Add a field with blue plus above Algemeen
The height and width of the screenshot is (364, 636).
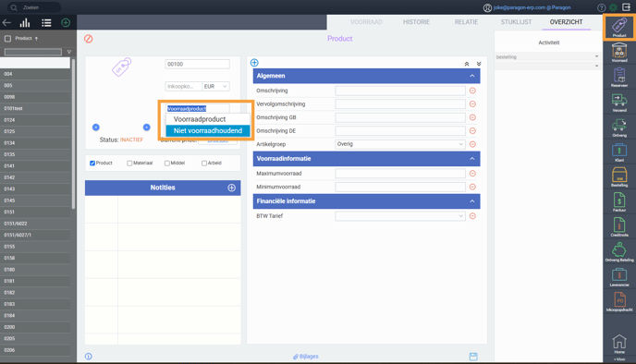(x=254, y=63)
